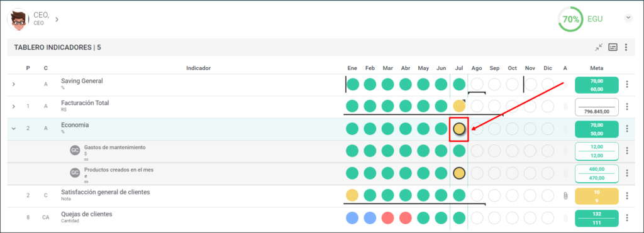
Task: Click the Productos creados meta 480,00 / 470,00 box
Action: point(597,173)
